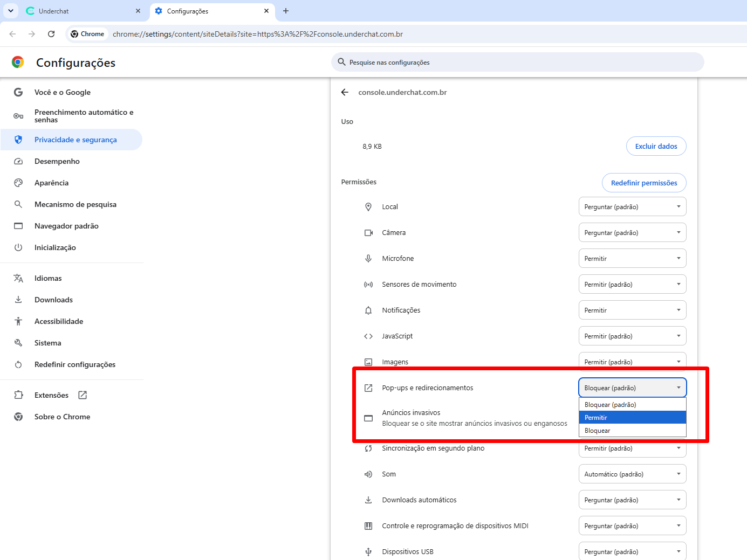Open the Notificações permission dropdown

point(632,310)
